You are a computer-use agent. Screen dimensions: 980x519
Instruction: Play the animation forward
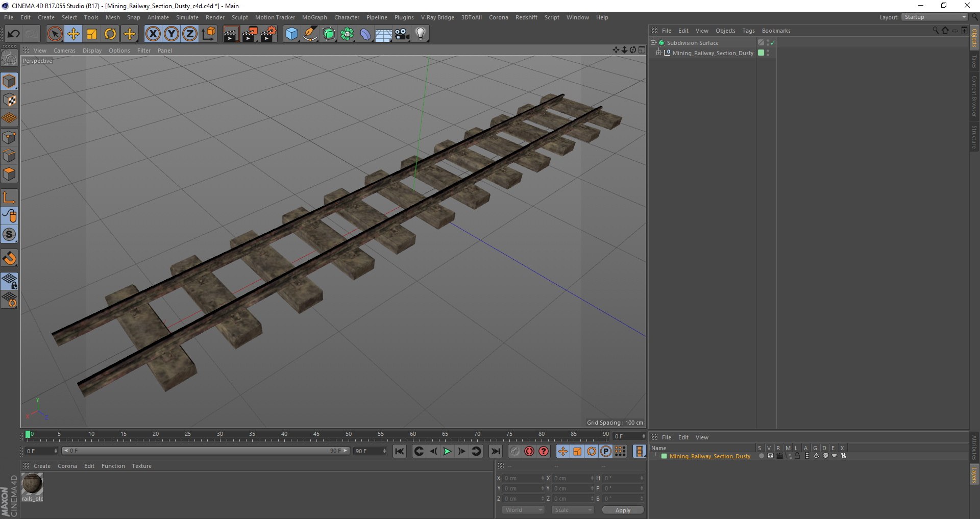click(x=447, y=451)
